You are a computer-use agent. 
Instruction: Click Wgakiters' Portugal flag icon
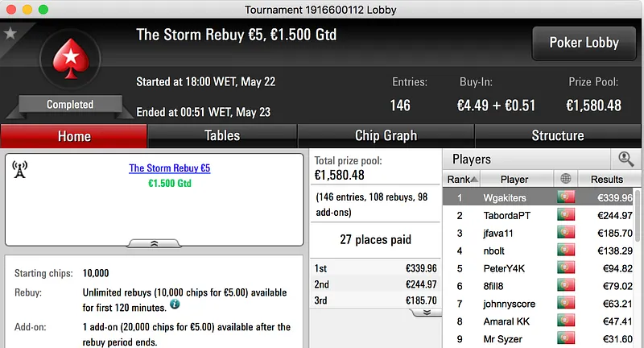pos(566,197)
